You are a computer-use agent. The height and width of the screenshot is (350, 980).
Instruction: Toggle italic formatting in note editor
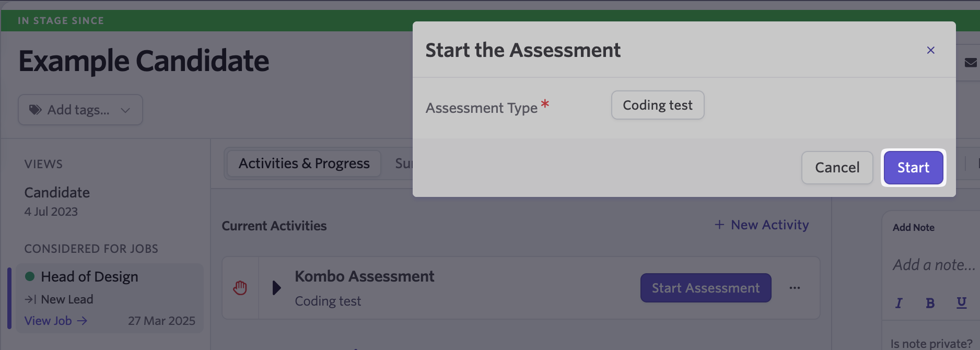click(x=899, y=303)
